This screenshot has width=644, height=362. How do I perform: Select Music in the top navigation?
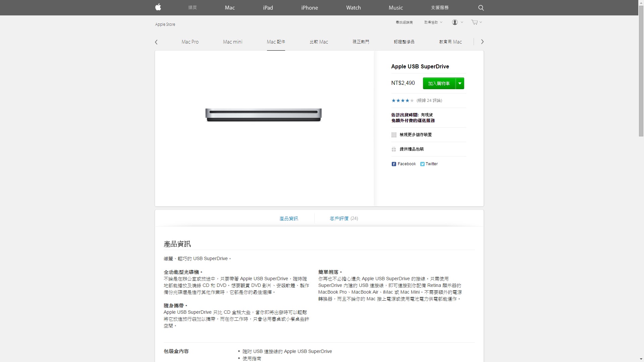[396, 8]
